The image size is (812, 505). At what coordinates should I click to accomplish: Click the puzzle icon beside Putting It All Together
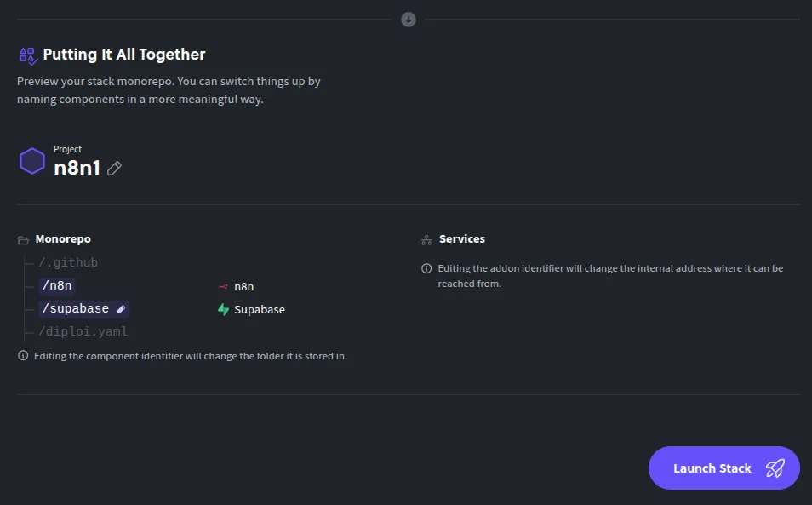tap(26, 54)
